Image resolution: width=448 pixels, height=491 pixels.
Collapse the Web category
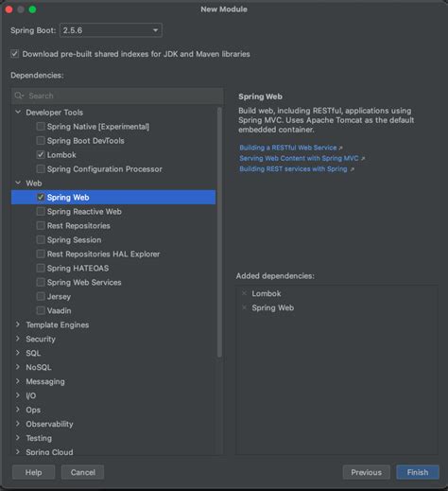(x=18, y=183)
